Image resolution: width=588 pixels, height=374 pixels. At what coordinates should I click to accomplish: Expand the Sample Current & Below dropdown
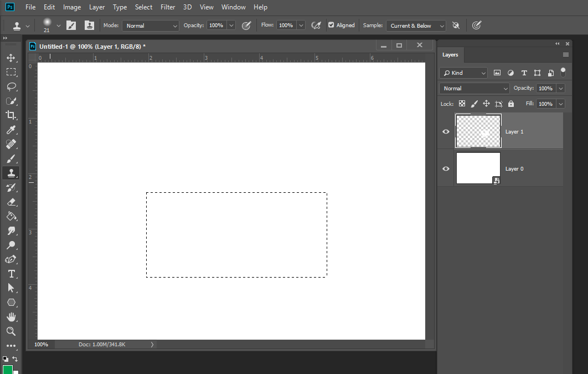pyautogui.click(x=416, y=25)
